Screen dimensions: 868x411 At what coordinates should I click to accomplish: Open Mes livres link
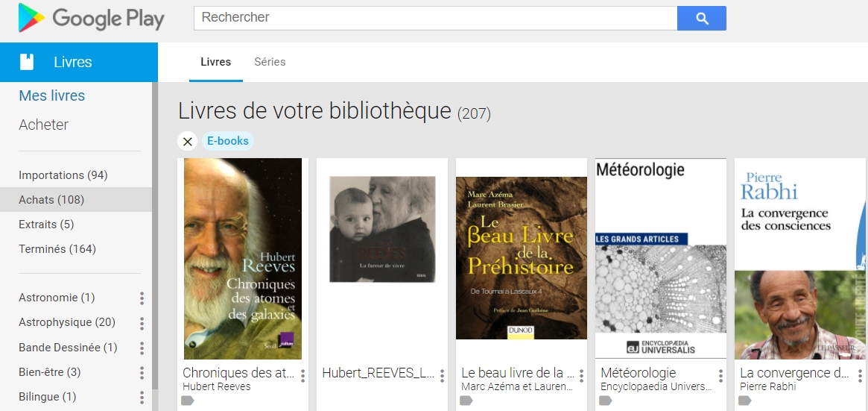click(52, 95)
